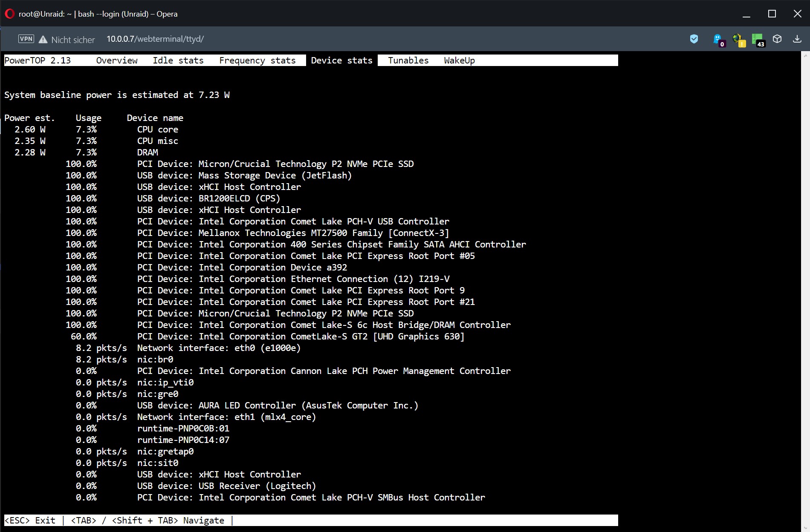Close the Opera window
This screenshot has width=810, height=532.
point(798,14)
